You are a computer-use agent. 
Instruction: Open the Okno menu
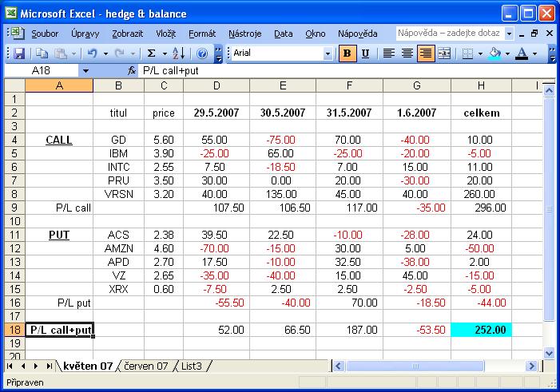point(316,34)
